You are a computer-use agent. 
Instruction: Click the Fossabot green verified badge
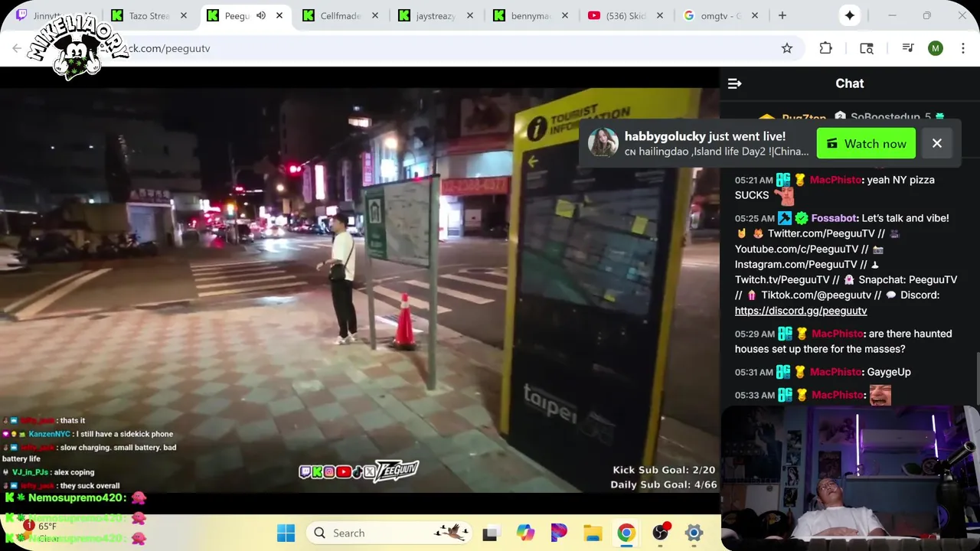pyautogui.click(x=801, y=218)
